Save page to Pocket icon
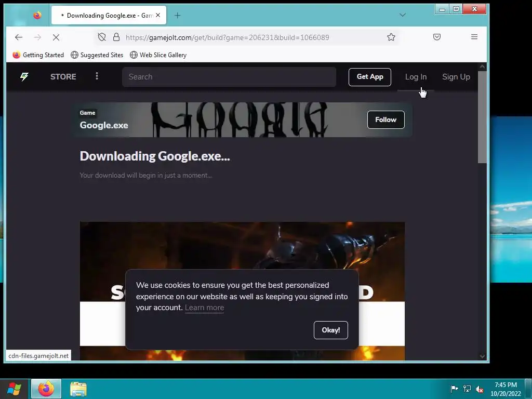This screenshot has height=399, width=532. click(437, 37)
